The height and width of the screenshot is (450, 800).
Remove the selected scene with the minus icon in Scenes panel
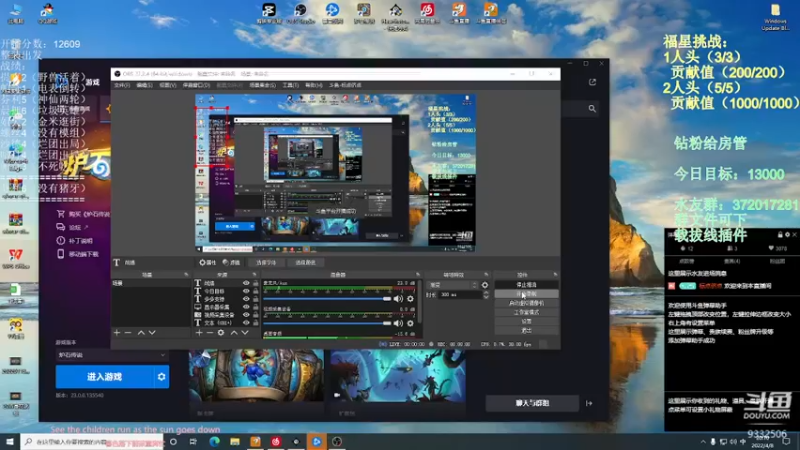click(x=128, y=333)
